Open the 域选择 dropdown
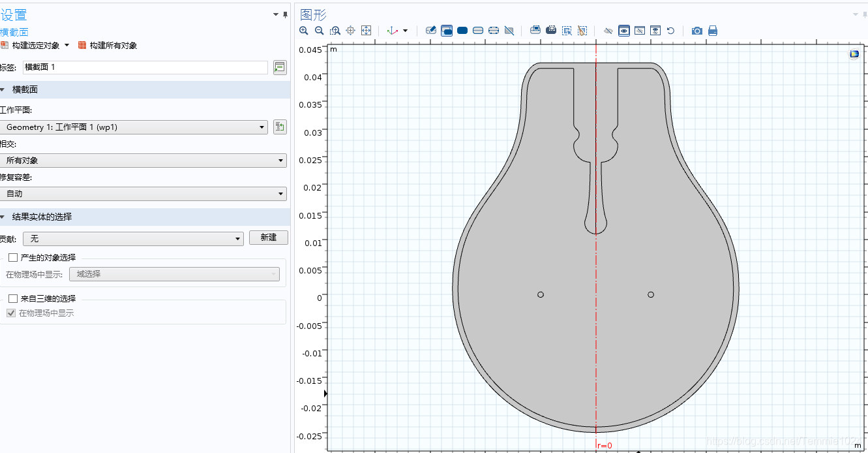This screenshot has height=453, width=868. pos(173,274)
